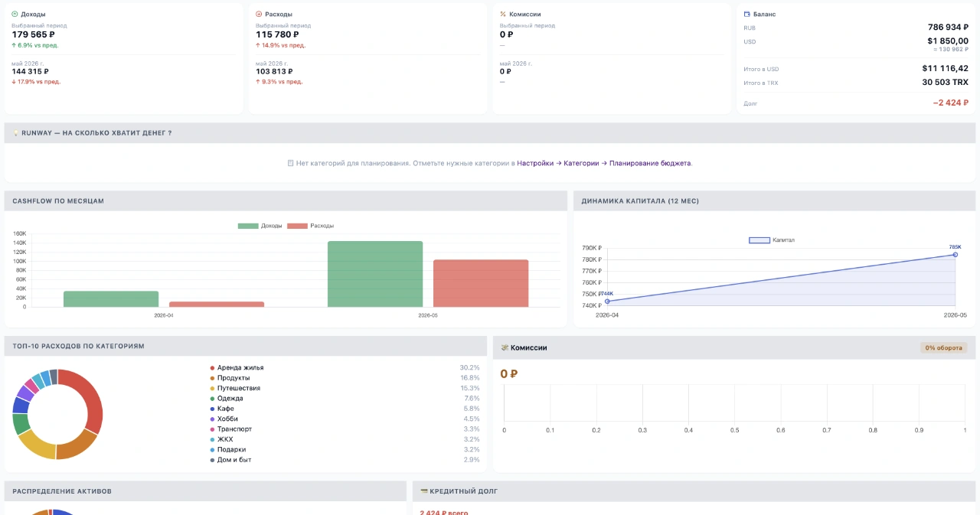Click the orange Продукты donut segment
Viewport: 980px width, 515px height.
[x=77, y=446]
